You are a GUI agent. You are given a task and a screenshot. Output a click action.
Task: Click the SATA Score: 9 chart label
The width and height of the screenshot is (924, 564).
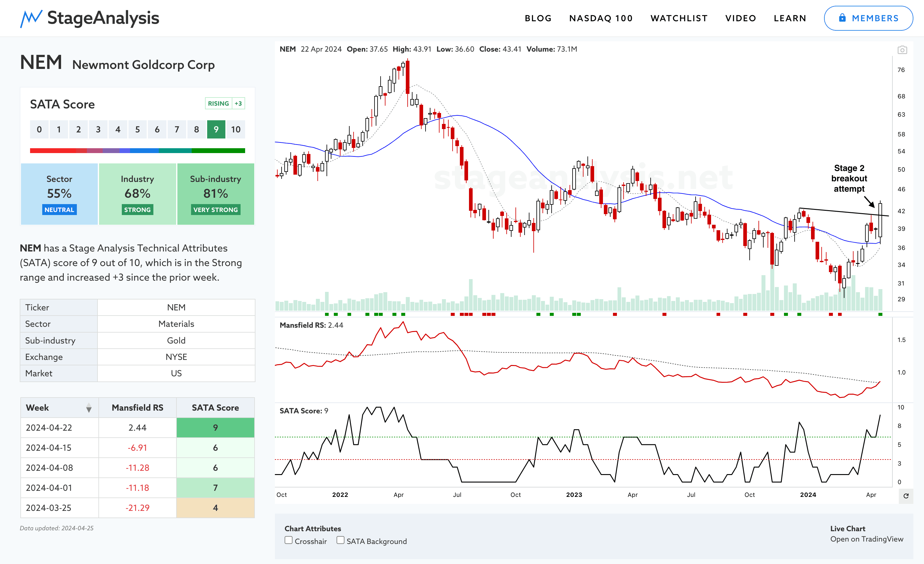click(x=304, y=411)
